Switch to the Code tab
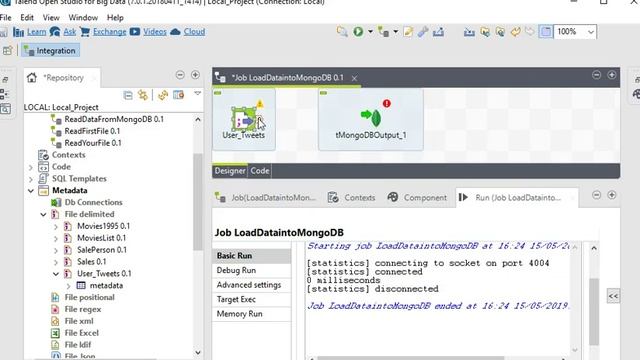The image size is (640, 360). 260,171
